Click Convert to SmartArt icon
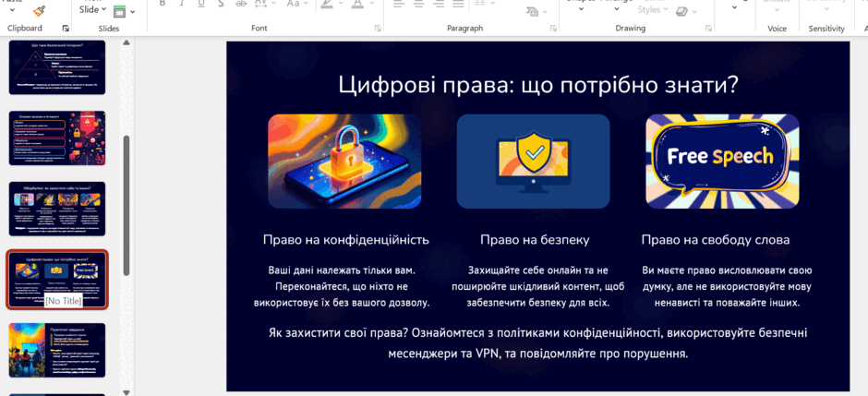 533,10
